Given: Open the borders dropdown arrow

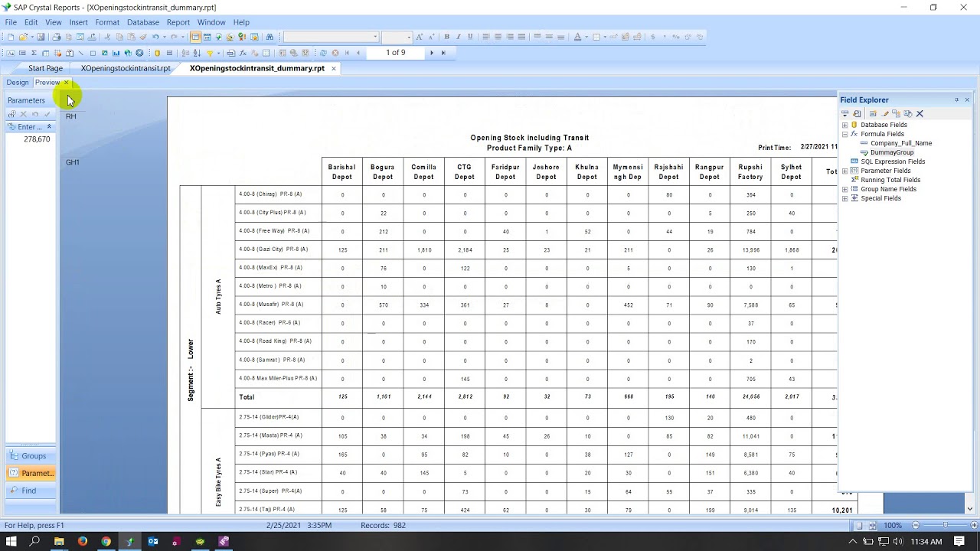Looking at the screenshot, I should tap(605, 37).
